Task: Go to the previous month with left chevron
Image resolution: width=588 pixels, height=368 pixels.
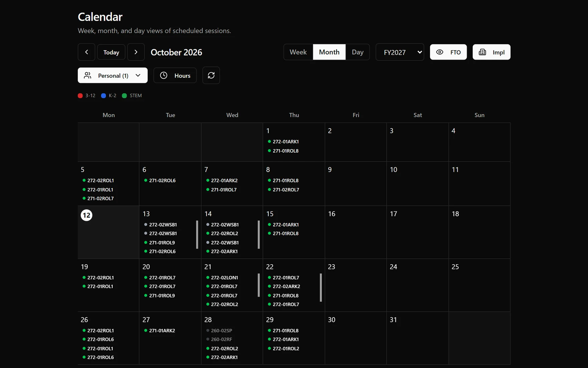Action: coord(87,52)
